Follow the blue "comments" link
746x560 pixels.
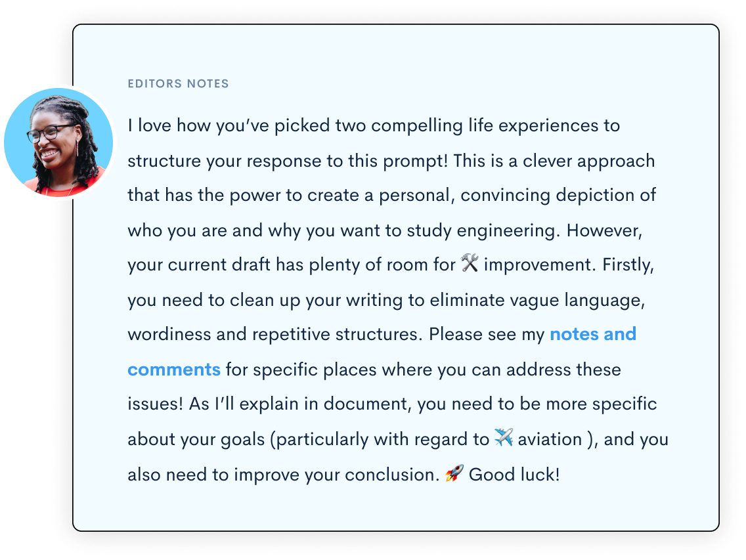173,369
